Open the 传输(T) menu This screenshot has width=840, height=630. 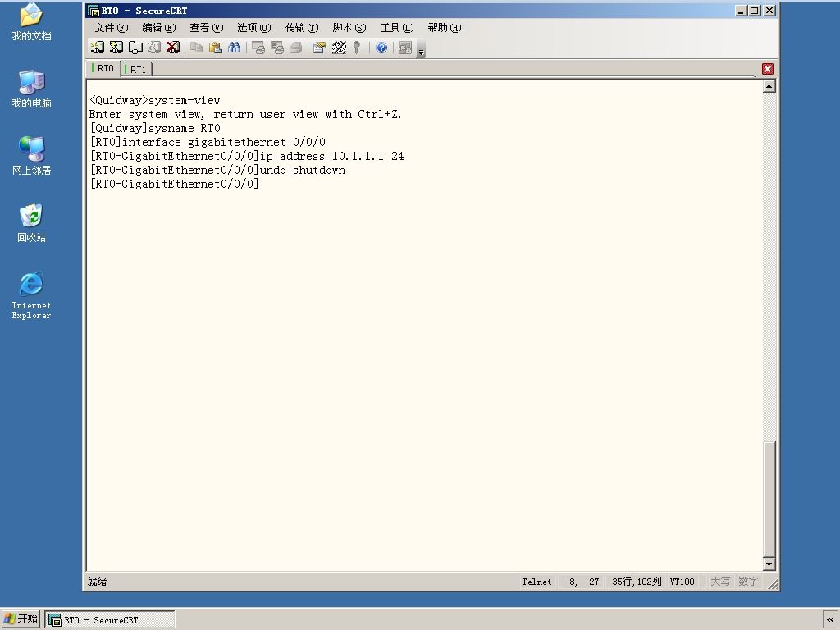[x=302, y=27]
